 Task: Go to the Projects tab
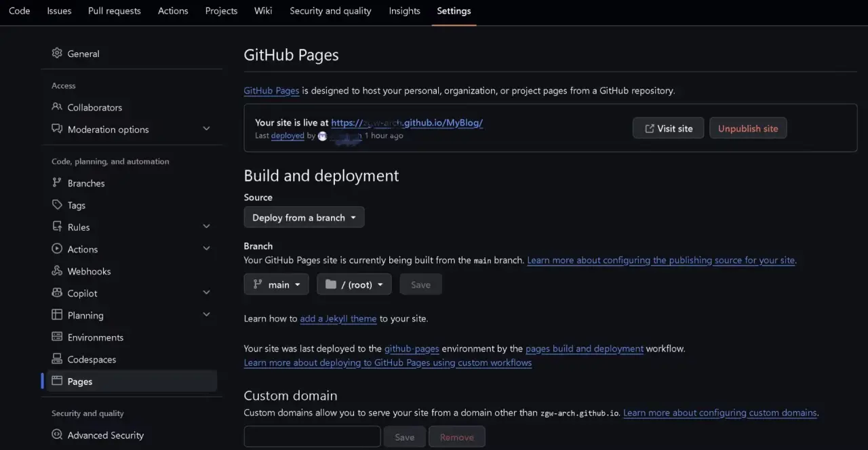pos(221,11)
